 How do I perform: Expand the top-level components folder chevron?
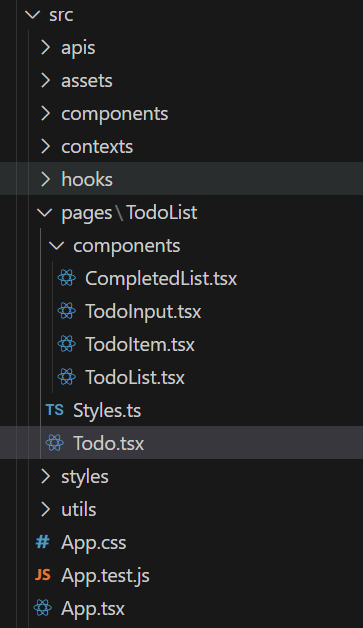[x=46, y=114]
